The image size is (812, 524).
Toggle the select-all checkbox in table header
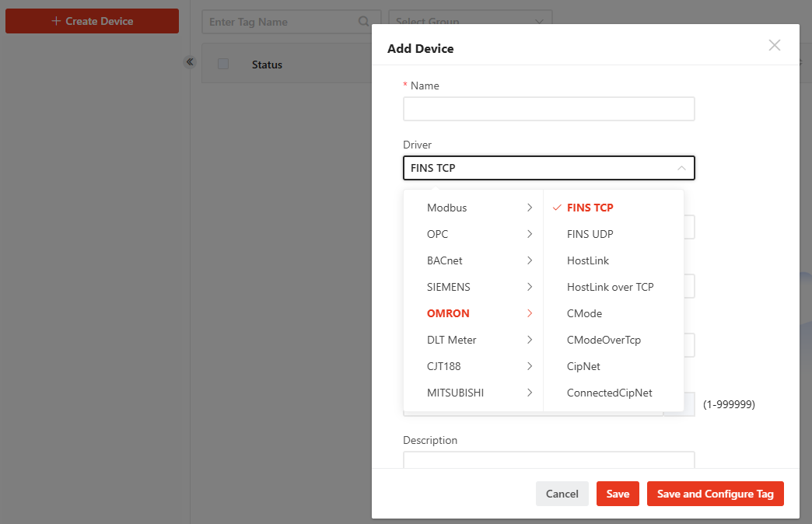223,65
